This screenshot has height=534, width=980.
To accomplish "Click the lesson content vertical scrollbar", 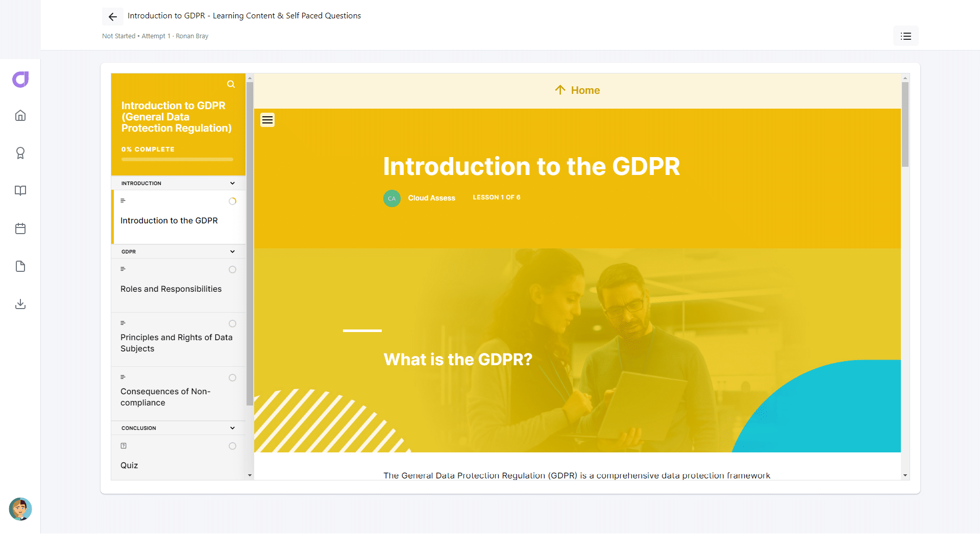I will point(905,124).
